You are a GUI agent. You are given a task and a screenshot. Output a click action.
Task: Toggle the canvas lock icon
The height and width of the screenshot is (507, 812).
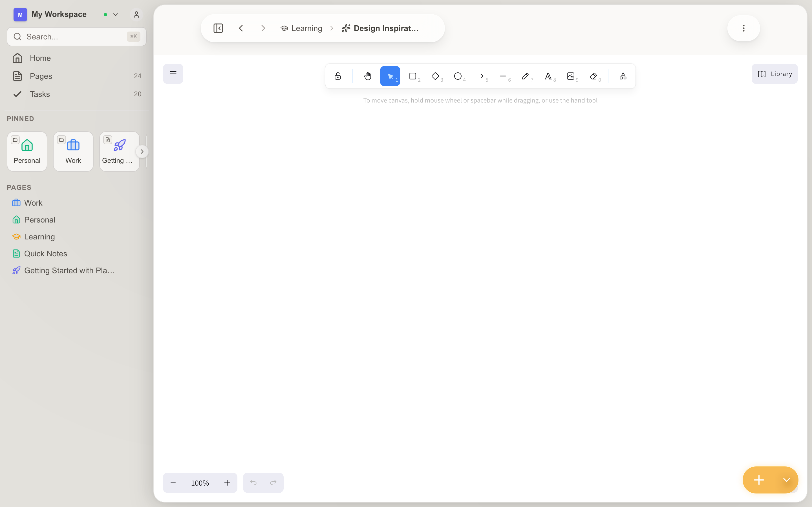coord(337,76)
